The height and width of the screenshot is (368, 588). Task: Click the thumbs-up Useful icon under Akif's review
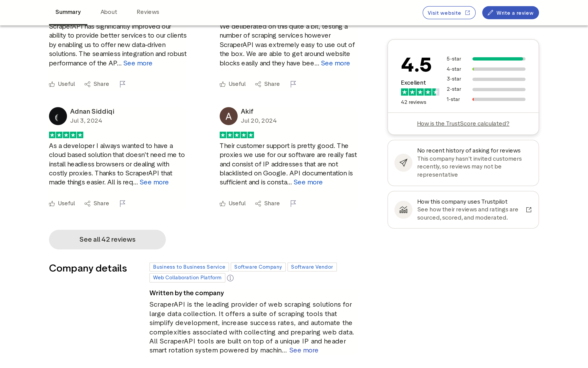tap(223, 203)
